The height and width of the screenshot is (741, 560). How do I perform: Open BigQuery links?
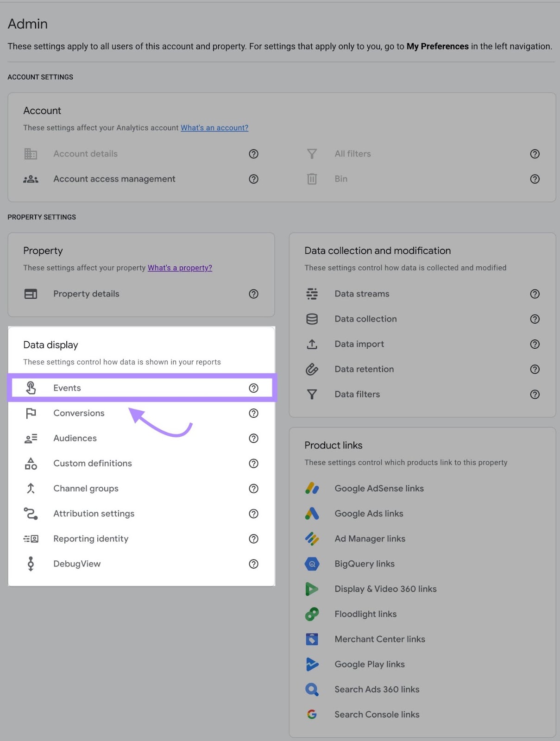pyautogui.click(x=365, y=564)
